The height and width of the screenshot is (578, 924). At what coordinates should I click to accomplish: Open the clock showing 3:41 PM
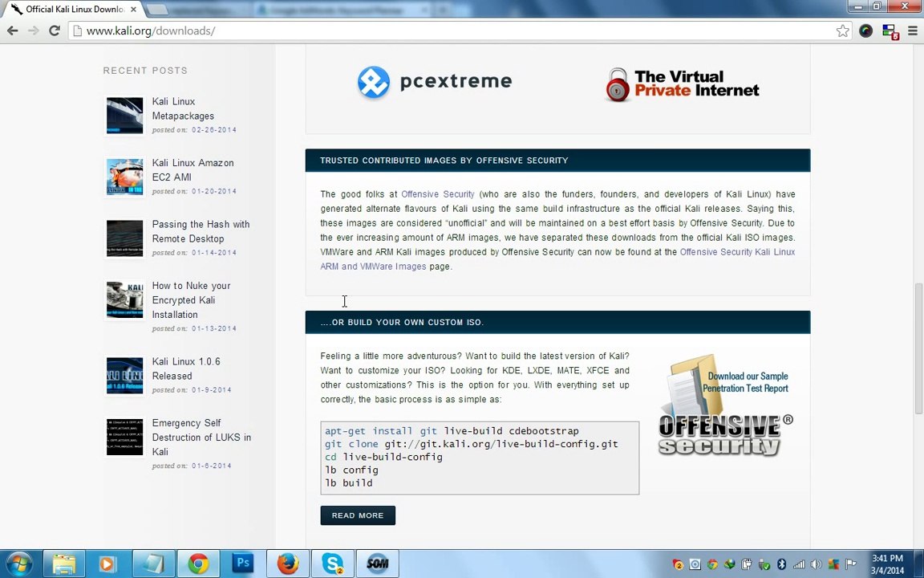tap(887, 564)
